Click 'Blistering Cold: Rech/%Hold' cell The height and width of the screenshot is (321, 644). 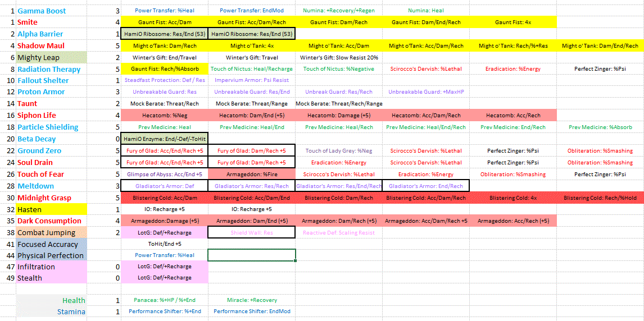pyautogui.click(x=600, y=198)
